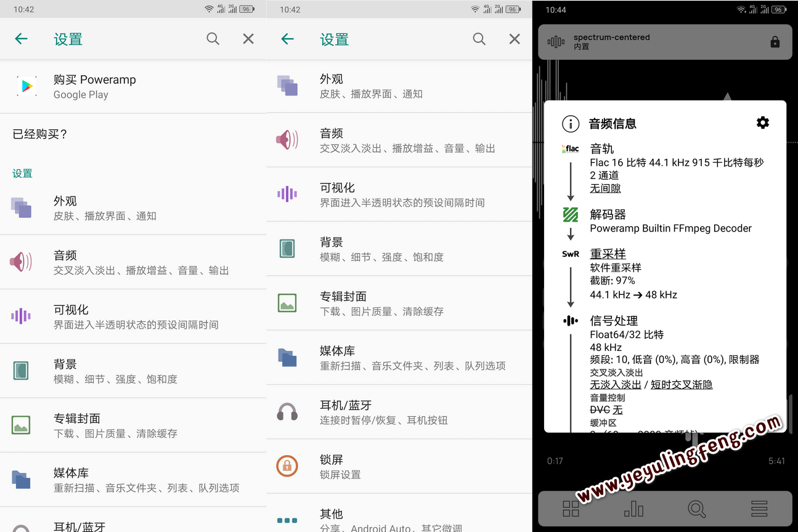This screenshot has height=532, width=798.
Task: Open 可视化 settings in the middle screen
Action: [399, 195]
